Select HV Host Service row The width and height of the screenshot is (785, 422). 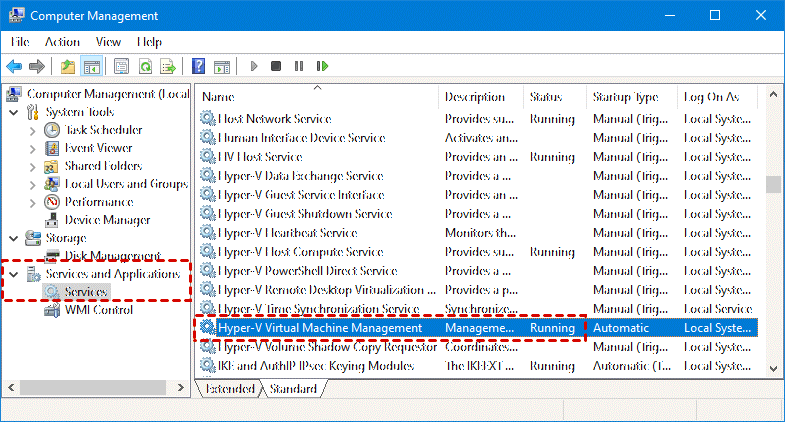[x=477, y=157]
